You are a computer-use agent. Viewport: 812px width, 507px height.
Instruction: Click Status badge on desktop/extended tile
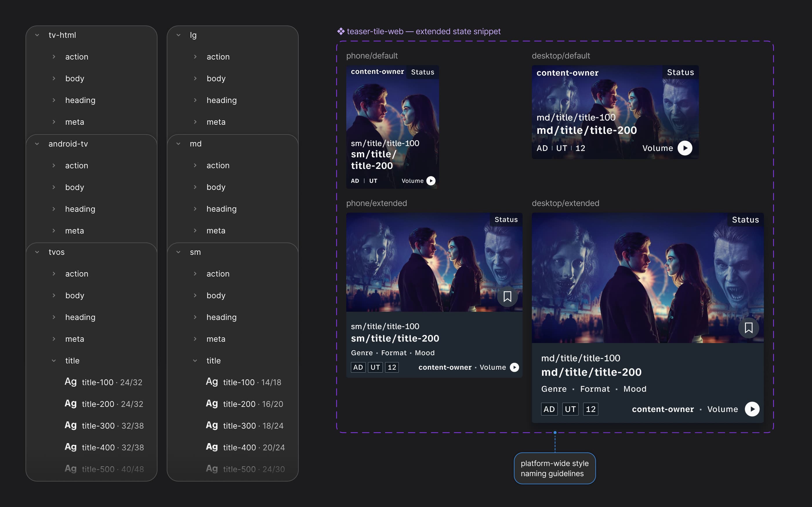tap(745, 220)
